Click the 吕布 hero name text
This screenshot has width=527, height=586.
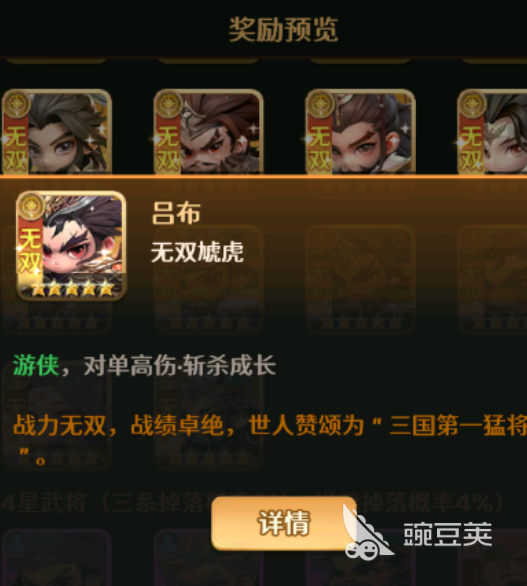(176, 213)
